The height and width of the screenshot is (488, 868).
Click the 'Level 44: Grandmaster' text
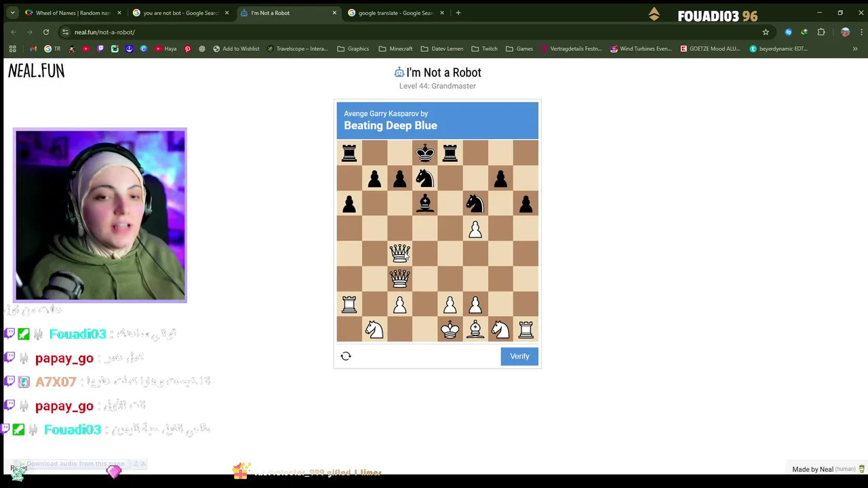pos(437,86)
